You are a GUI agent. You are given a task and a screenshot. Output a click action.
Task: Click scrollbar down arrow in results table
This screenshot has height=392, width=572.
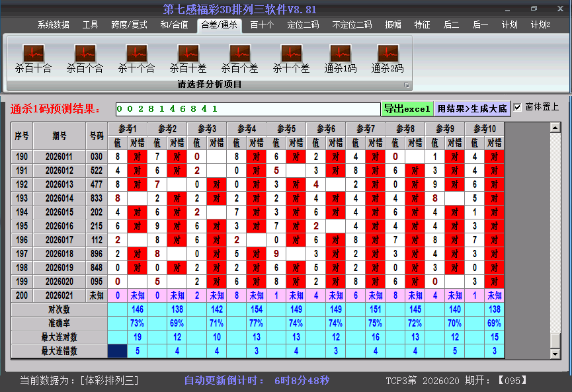555,354
